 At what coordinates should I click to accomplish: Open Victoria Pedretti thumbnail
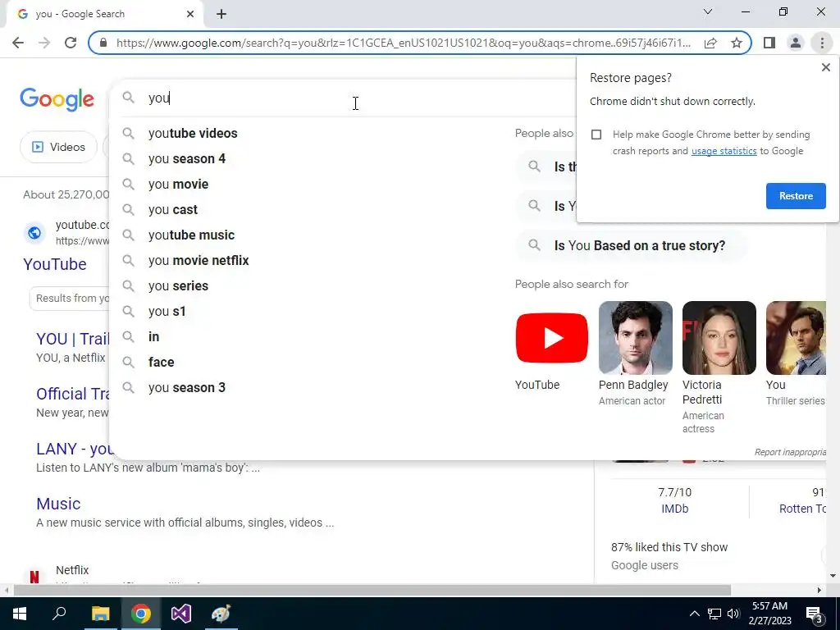point(719,338)
